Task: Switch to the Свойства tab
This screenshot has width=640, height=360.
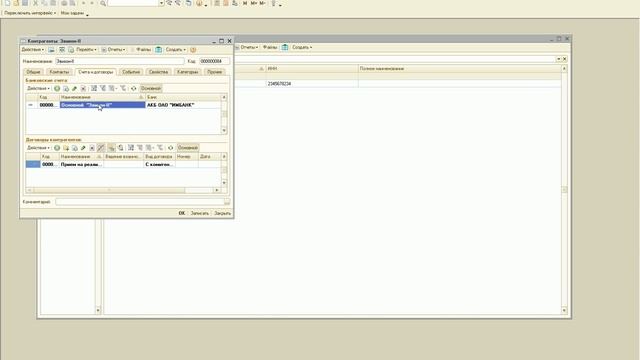Action: (158, 72)
